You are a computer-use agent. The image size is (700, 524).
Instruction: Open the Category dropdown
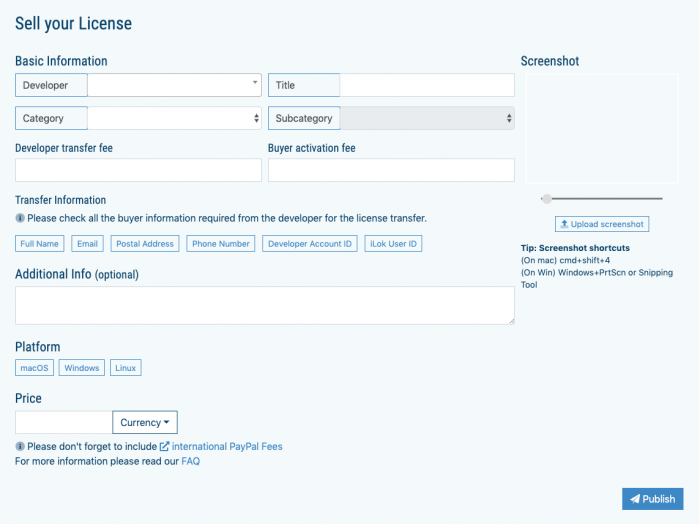coord(174,118)
